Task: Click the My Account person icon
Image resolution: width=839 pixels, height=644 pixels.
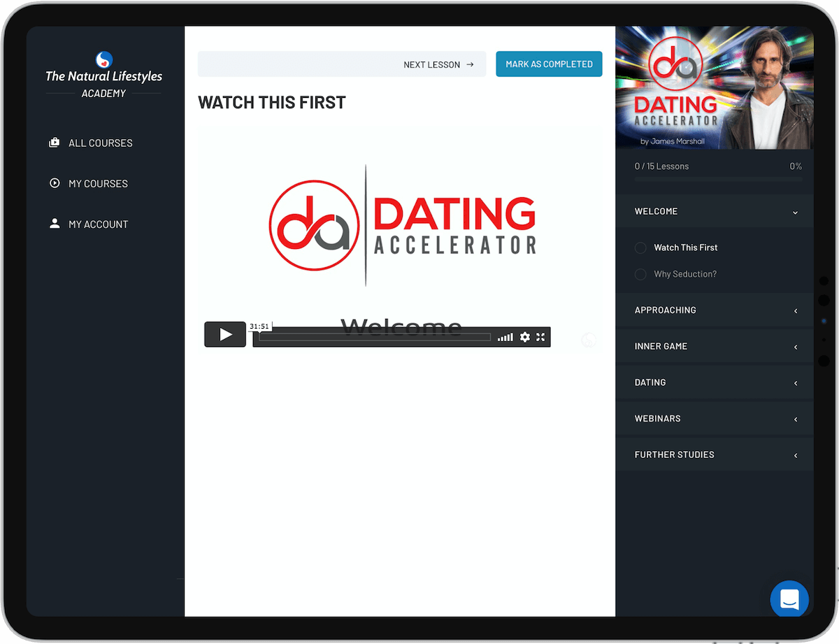Action: [55, 224]
